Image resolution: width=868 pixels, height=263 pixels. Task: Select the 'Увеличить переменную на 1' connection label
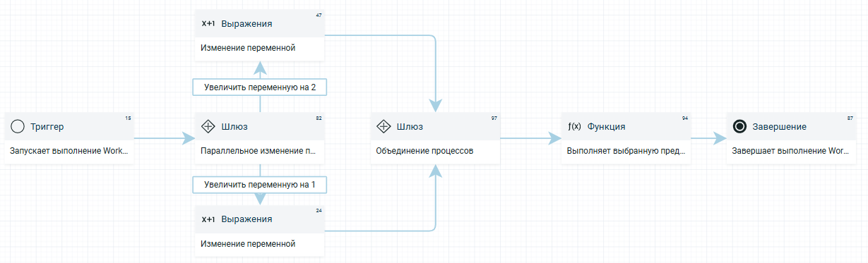[x=260, y=185]
